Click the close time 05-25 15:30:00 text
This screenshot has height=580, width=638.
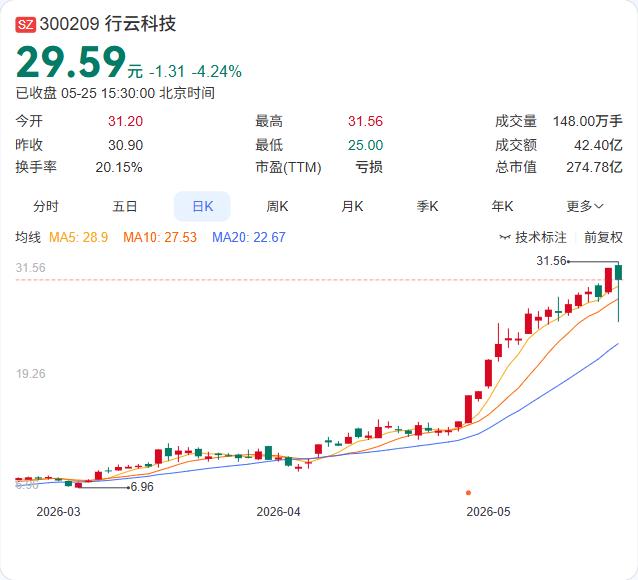pyautogui.click(x=108, y=93)
